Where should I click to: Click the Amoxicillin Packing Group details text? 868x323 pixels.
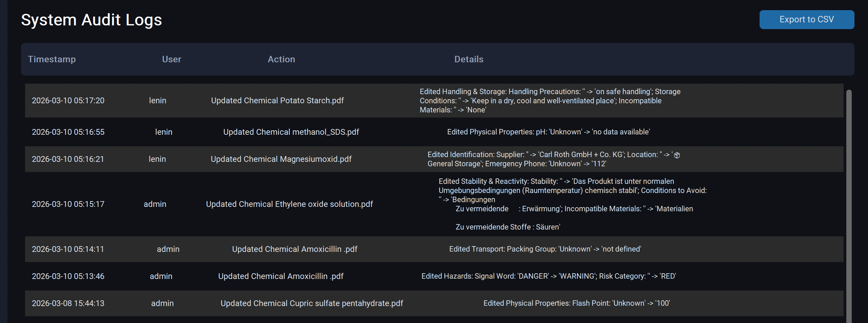coord(545,249)
